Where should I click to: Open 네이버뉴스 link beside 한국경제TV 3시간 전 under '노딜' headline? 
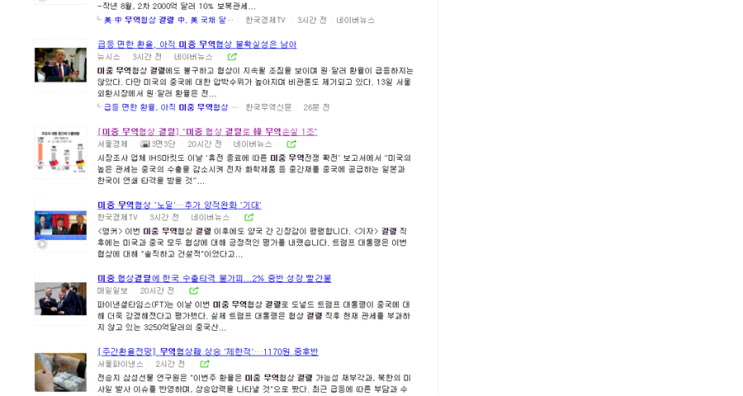(210, 217)
